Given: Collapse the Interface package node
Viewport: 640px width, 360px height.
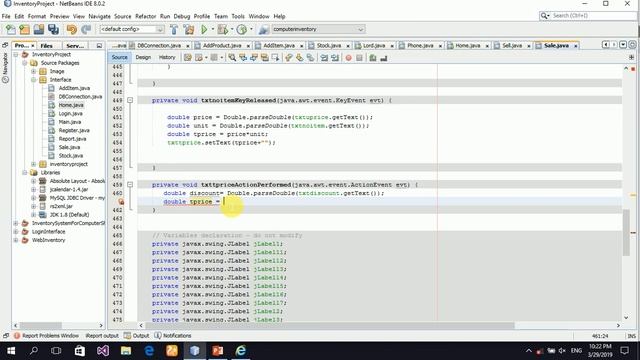Looking at the screenshot, I should tap(34, 80).
